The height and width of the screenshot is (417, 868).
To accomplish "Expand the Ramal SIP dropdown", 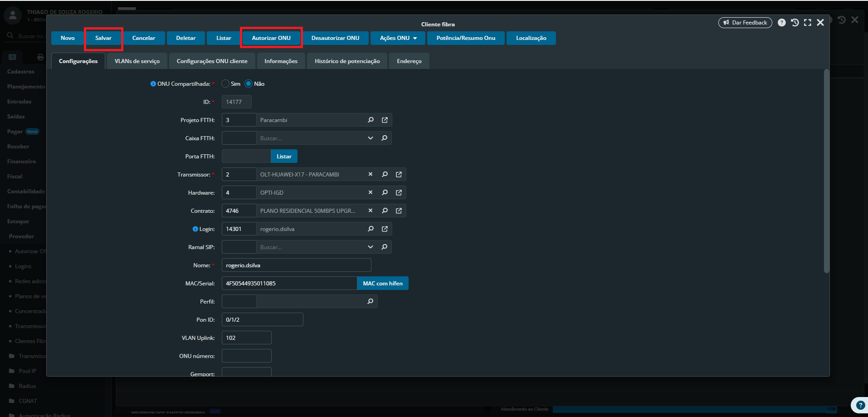I will click(371, 247).
